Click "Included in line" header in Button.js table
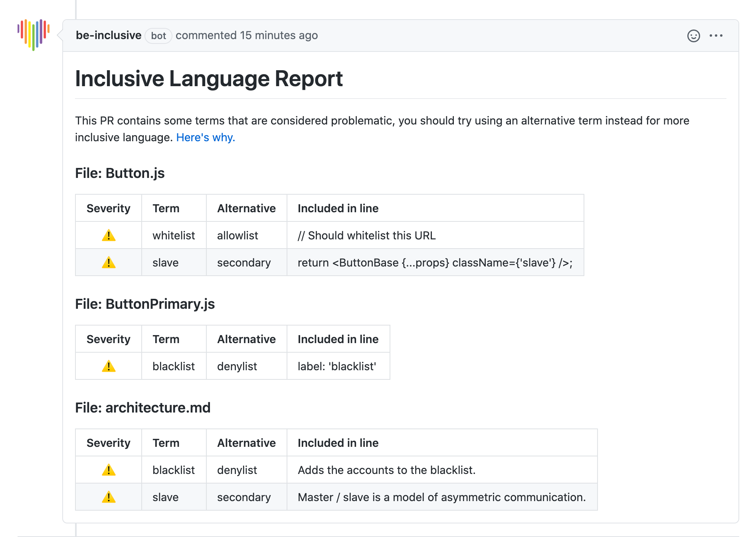The height and width of the screenshot is (537, 756). coord(435,208)
